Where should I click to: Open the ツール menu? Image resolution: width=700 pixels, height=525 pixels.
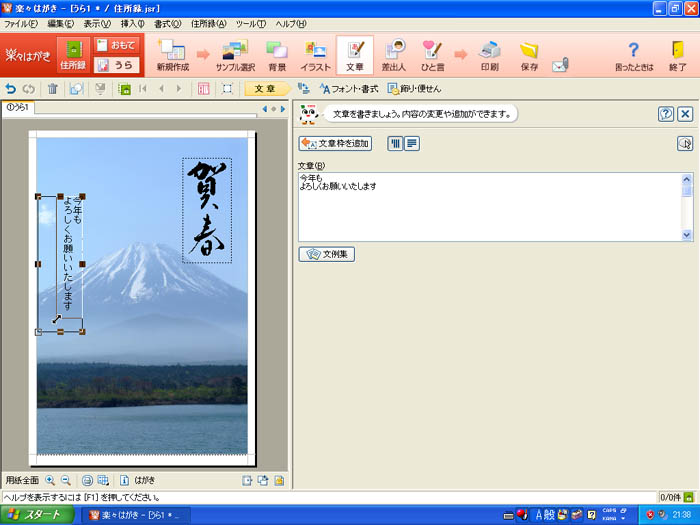[250, 23]
